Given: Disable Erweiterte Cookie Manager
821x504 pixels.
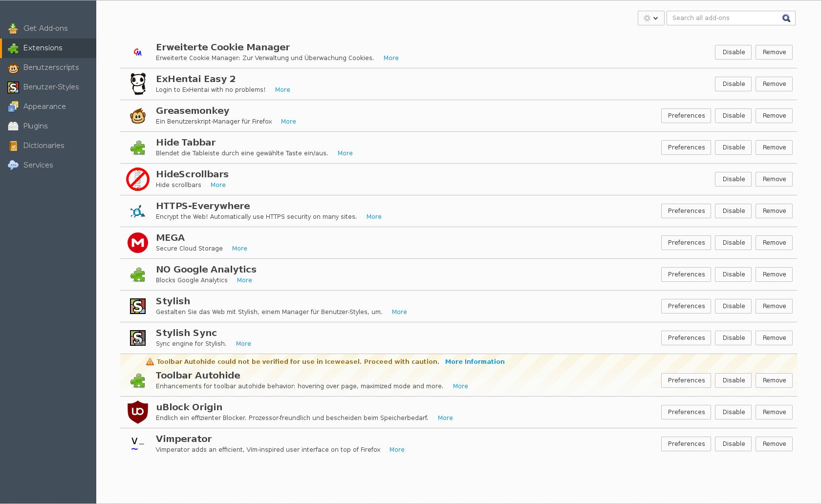Looking at the screenshot, I should pyautogui.click(x=733, y=52).
